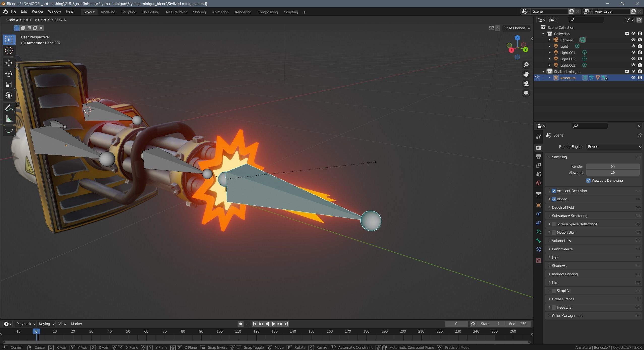Exclude Stylized minigun collection checkbox
Image resolution: width=644 pixels, height=350 pixels.
(627, 71)
